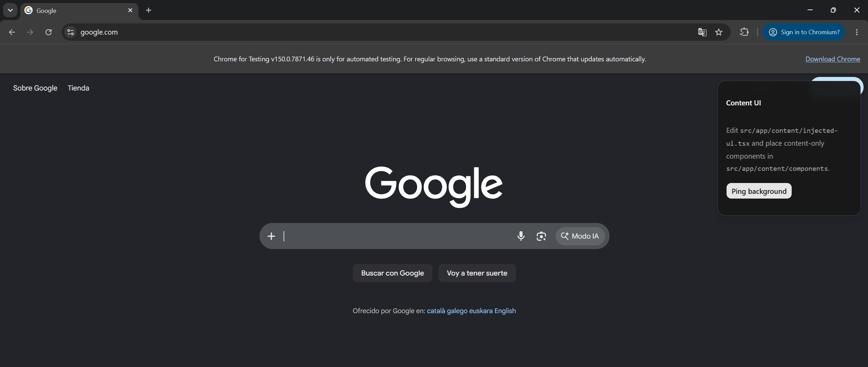
Task: Close the Google tab
Action: tap(130, 10)
